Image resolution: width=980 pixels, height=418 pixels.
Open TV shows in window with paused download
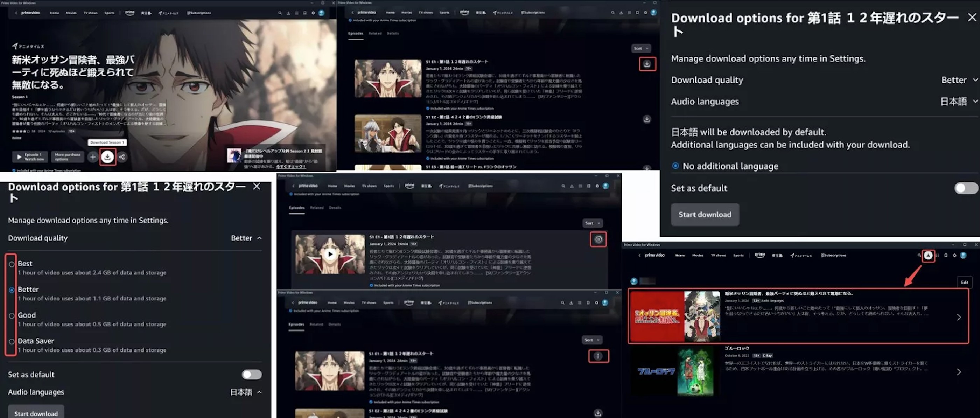(369, 186)
